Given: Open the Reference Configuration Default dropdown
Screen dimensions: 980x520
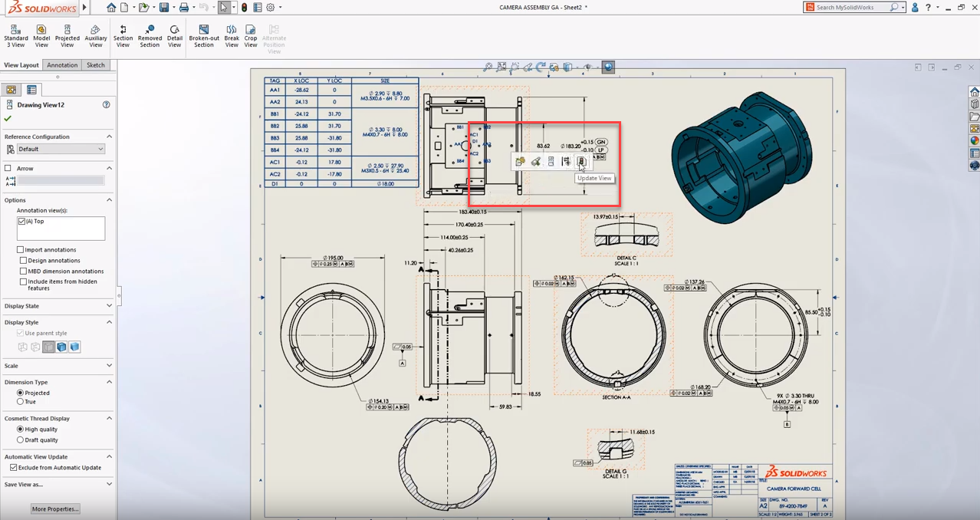Looking at the screenshot, I should click(x=60, y=149).
